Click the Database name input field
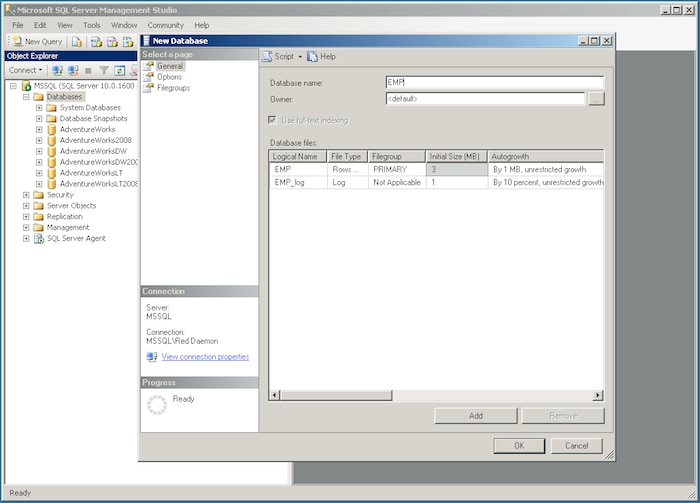Image resolution: width=700 pixels, height=503 pixels. pyautogui.click(x=495, y=82)
